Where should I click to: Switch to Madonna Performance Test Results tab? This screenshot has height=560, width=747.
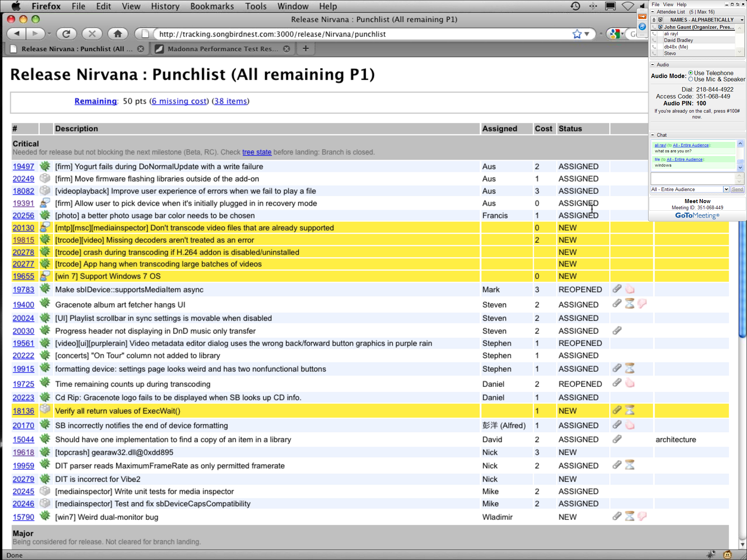223,49
